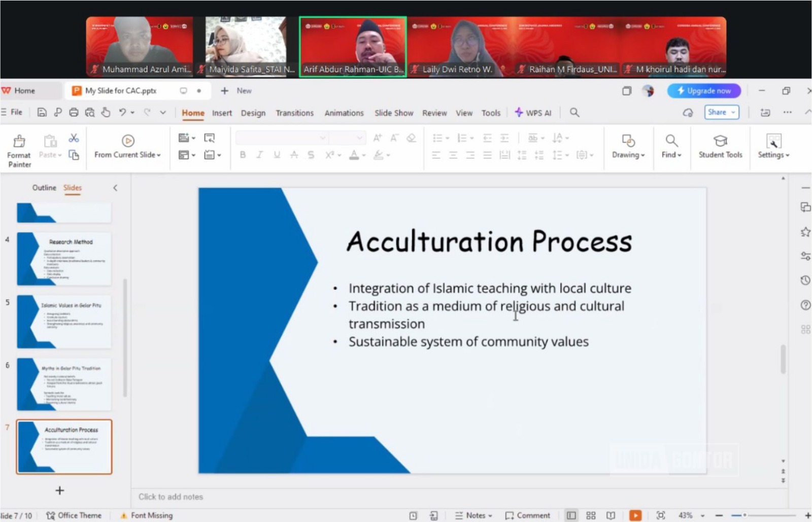Toggle normal view button in status bar
Viewport: 812px width, 522px height.
[571, 515]
